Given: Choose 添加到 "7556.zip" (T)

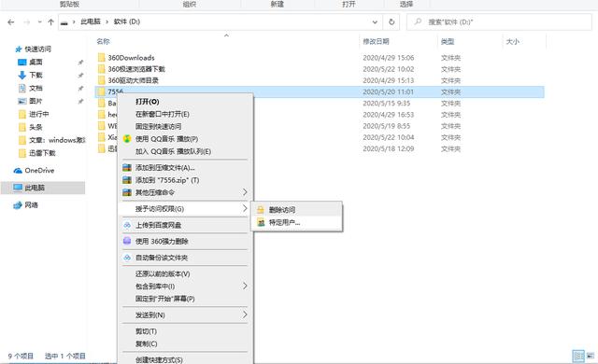Looking at the screenshot, I should click(x=167, y=180).
